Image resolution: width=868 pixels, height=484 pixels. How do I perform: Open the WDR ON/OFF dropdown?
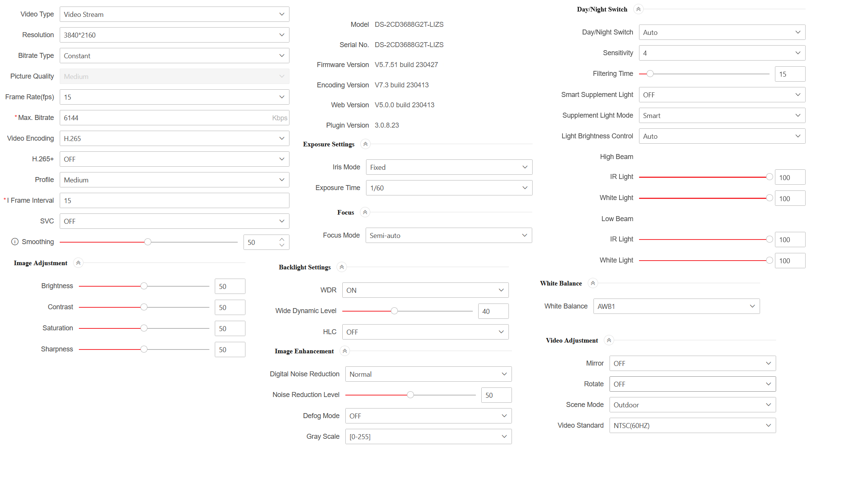[425, 290]
